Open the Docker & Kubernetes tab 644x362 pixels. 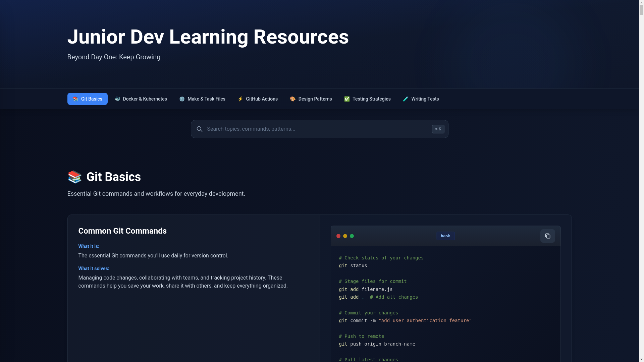[145, 99]
